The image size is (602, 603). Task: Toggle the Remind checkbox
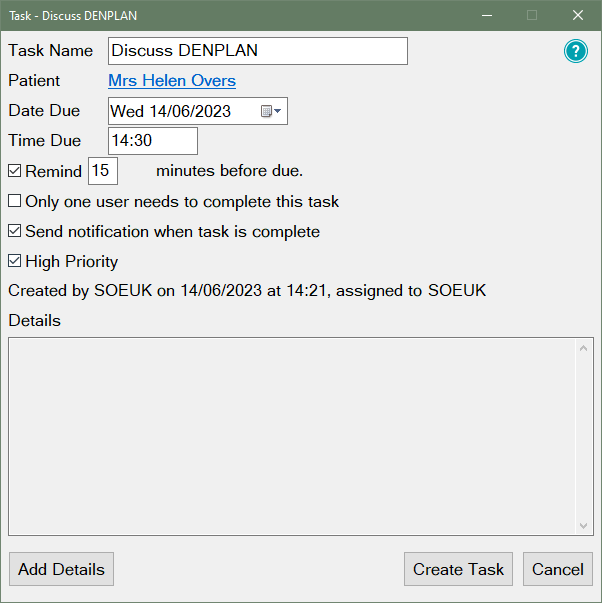click(x=15, y=171)
